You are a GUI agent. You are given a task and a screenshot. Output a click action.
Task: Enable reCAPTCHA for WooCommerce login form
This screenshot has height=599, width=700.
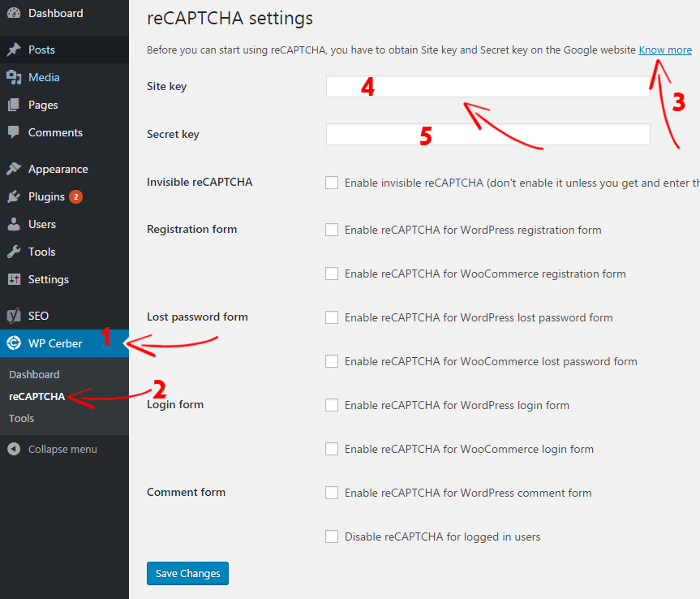pos(332,449)
